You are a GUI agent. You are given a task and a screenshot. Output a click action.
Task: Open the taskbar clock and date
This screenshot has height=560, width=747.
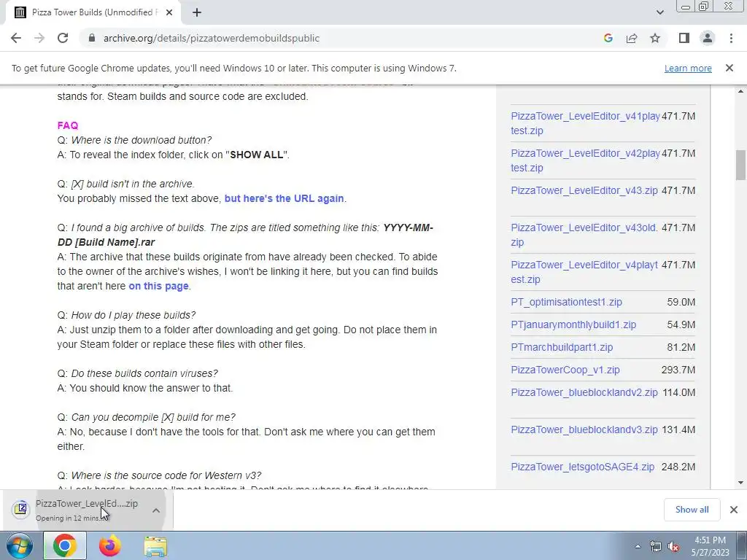pyautogui.click(x=710, y=546)
